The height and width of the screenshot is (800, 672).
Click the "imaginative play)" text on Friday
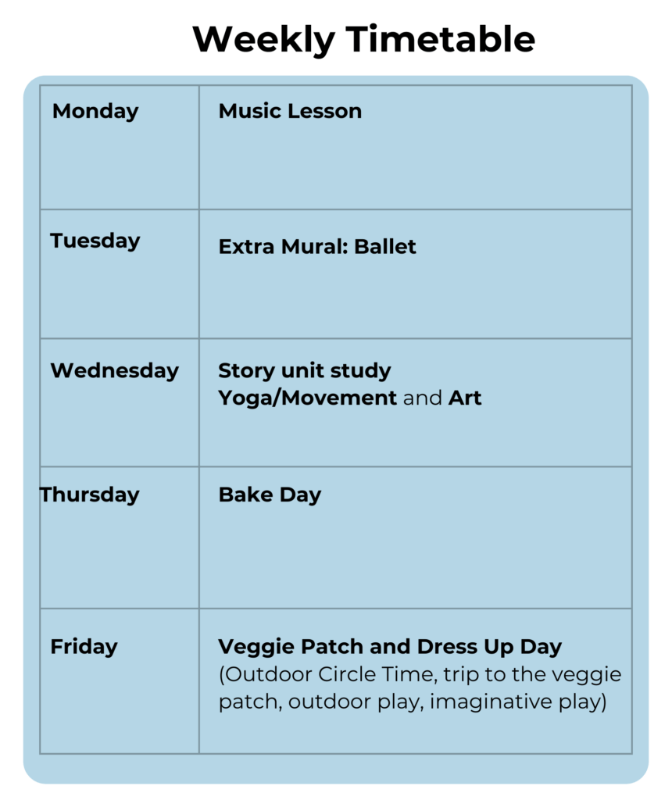[x=518, y=702]
